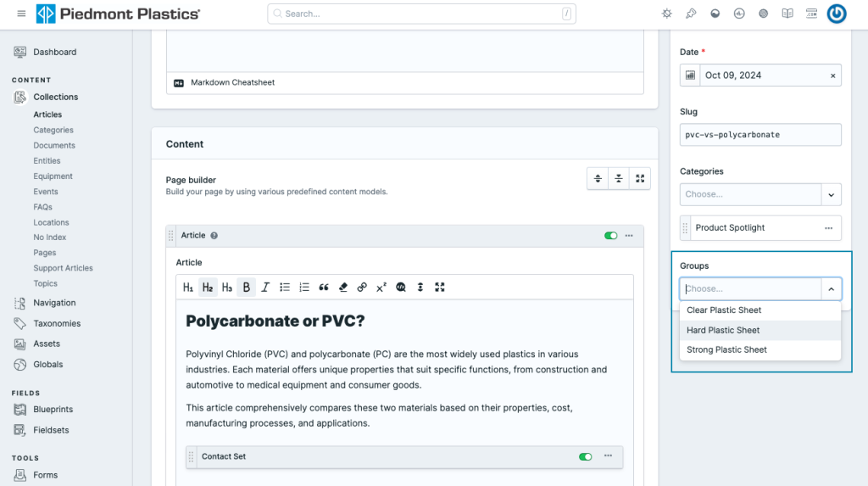The width and height of the screenshot is (868, 486).
Task: Open Navigation in the sidebar
Action: click(x=54, y=303)
